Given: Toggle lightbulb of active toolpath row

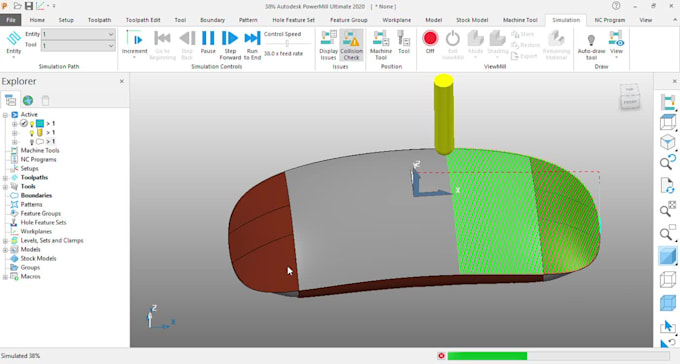Looking at the screenshot, I should click(32, 124).
